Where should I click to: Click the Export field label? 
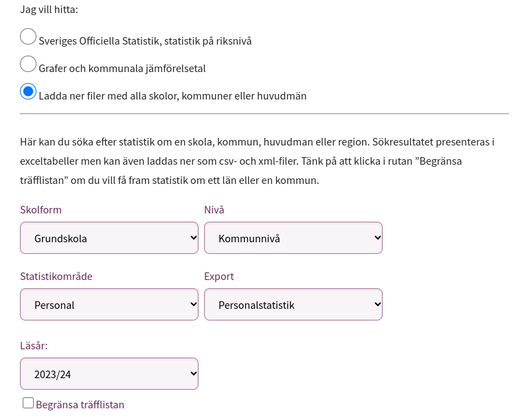[219, 277]
